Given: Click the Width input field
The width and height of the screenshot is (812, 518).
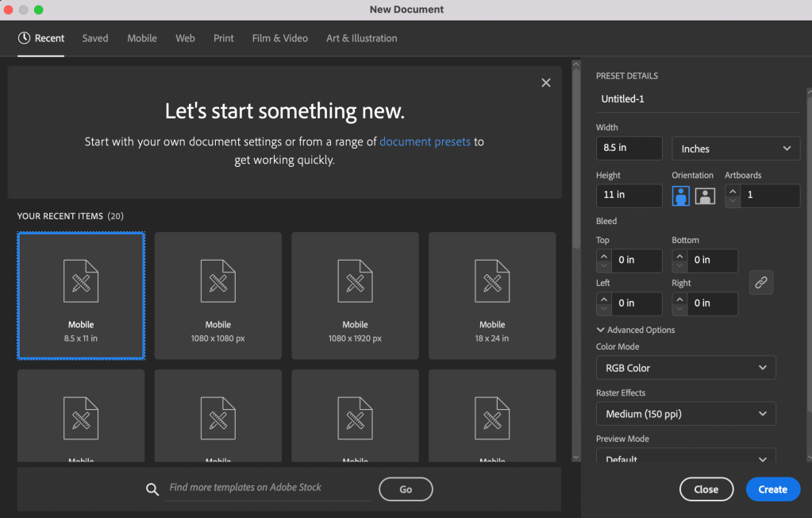Looking at the screenshot, I should [x=629, y=149].
